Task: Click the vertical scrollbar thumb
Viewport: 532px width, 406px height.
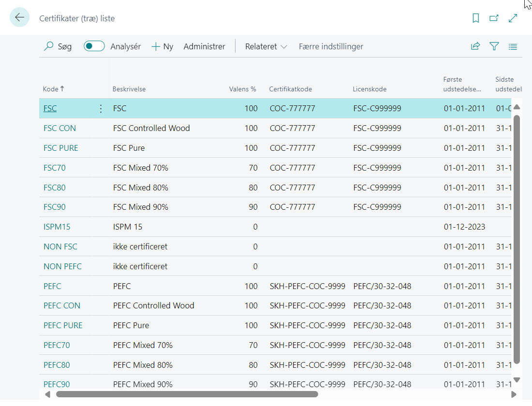Action: coord(517,239)
